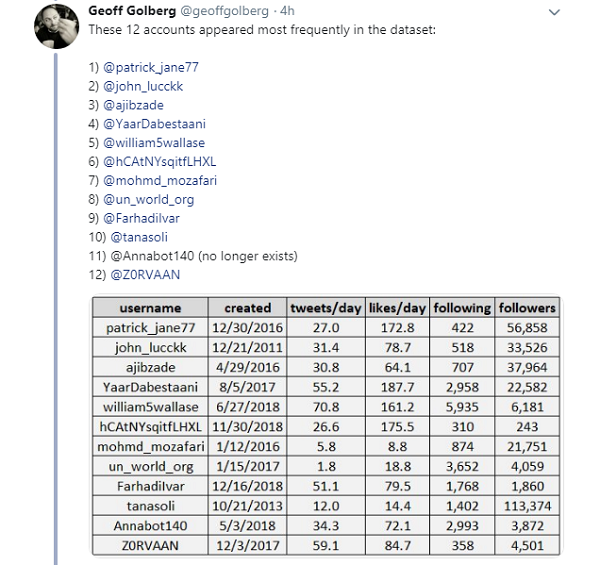The width and height of the screenshot is (600, 565).
Task: Click Geoff Golberg's profile avatar
Action: [57, 26]
